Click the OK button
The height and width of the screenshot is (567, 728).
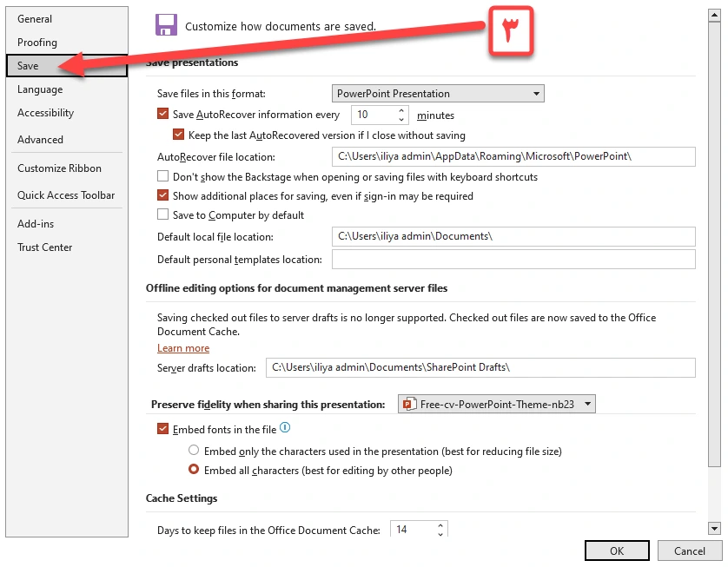click(x=617, y=551)
